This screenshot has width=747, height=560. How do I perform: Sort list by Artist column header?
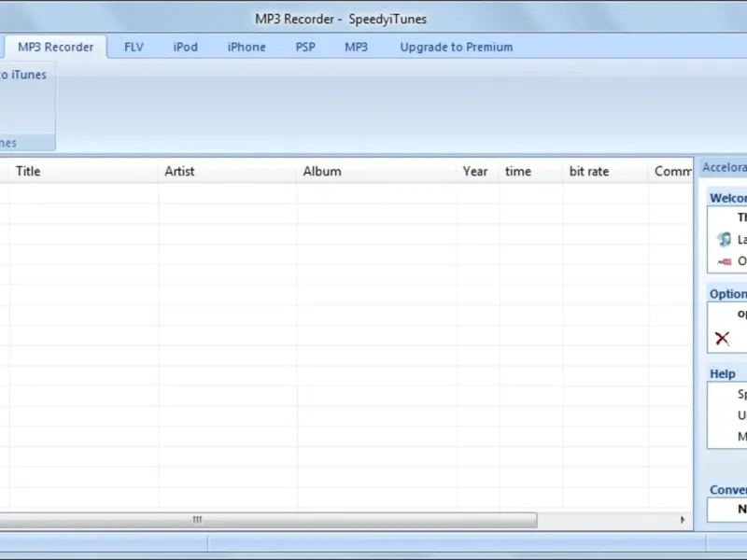(x=228, y=172)
